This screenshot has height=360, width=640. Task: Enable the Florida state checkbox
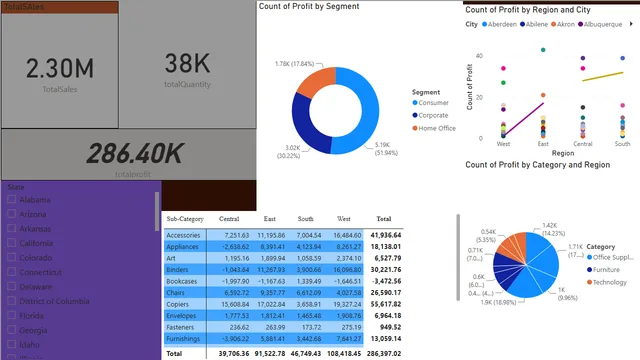11,315
